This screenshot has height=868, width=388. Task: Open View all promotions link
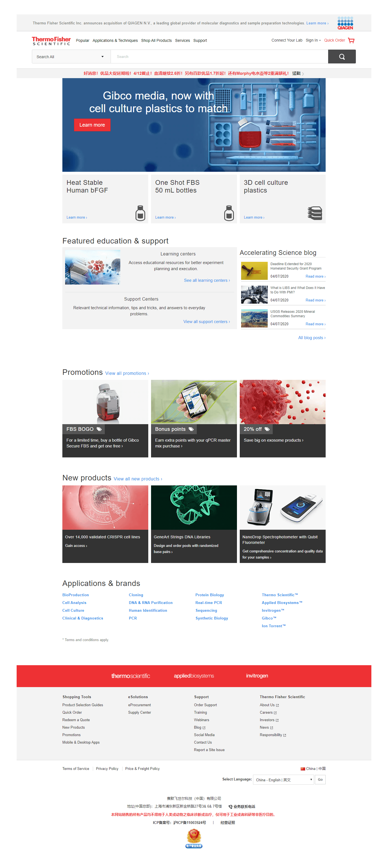coord(127,373)
